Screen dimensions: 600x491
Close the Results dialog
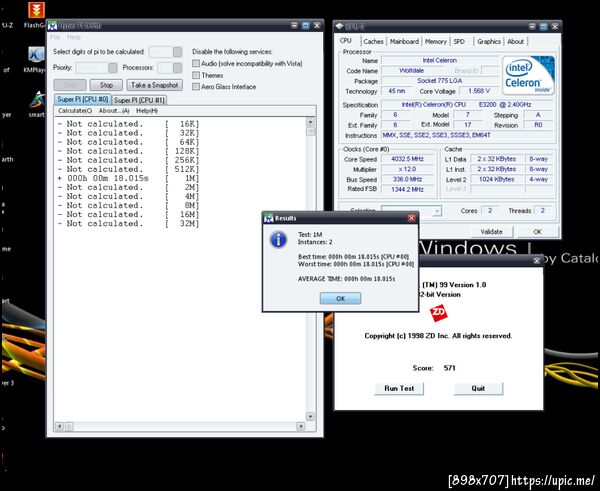point(411,218)
